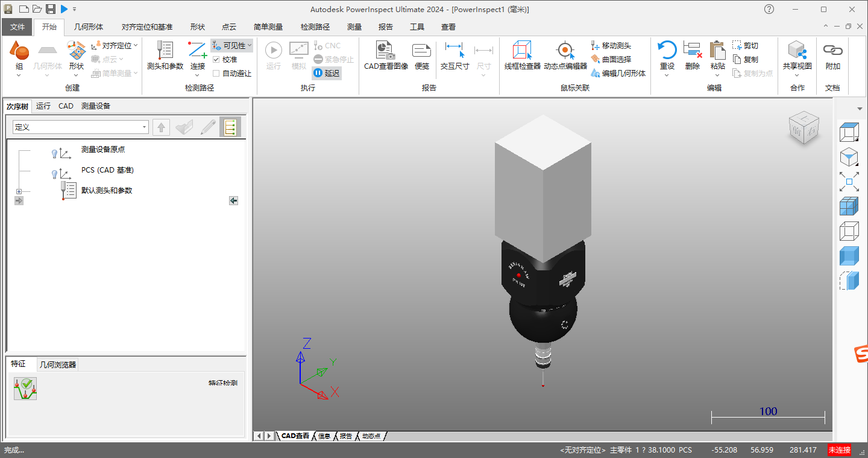Enable the 自动避让 checkbox
This screenshot has width=868, height=458.
pyautogui.click(x=216, y=74)
